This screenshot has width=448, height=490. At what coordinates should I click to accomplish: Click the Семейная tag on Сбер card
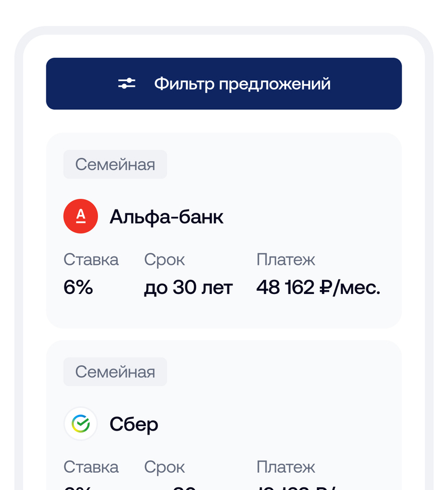pos(115,372)
